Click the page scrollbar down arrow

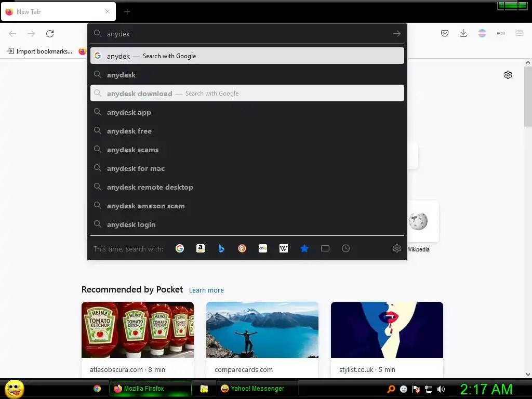pos(528,375)
